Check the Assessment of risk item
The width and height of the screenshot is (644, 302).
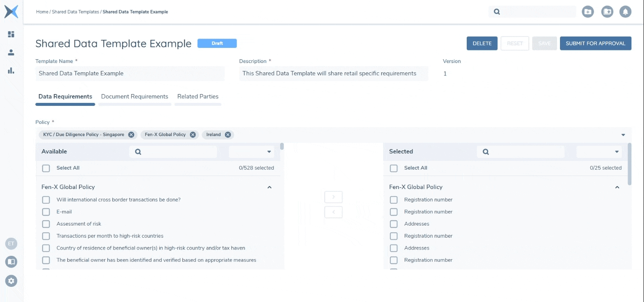46,224
